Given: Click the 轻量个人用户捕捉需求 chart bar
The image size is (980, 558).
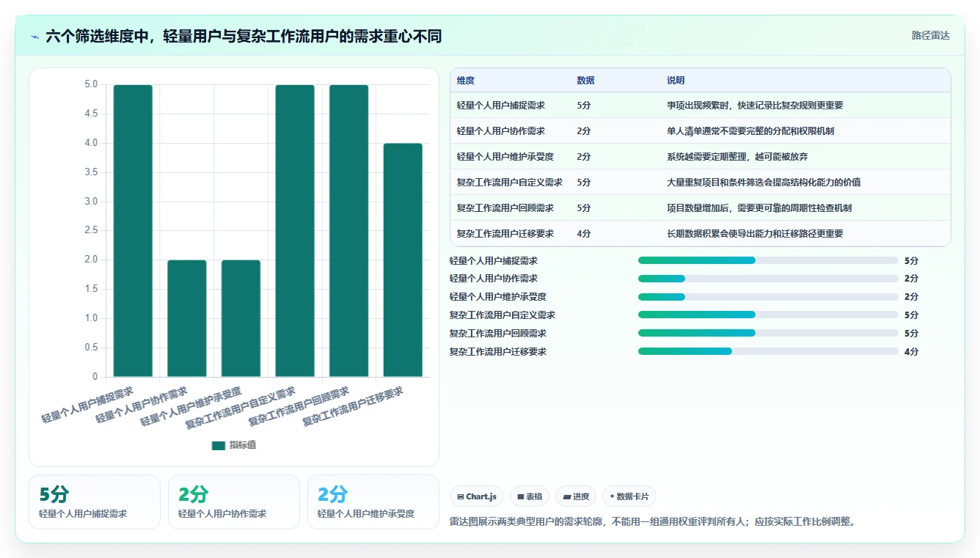Looking at the screenshot, I should [x=133, y=231].
